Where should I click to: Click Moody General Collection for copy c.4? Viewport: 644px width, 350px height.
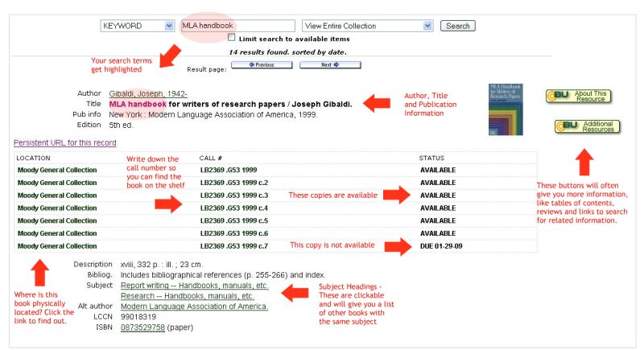click(x=57, y=208)
